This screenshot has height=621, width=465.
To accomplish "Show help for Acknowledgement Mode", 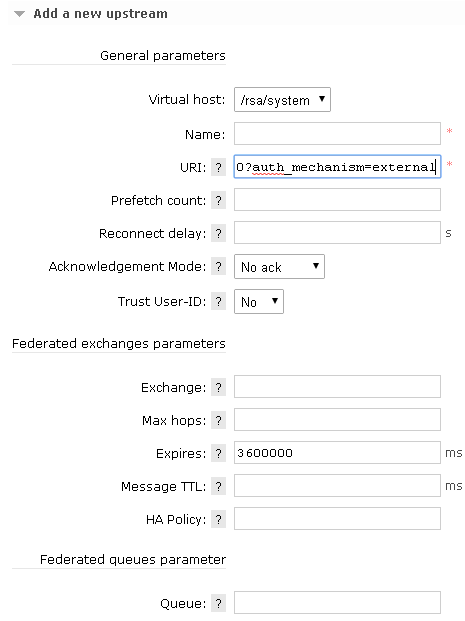I will click(218, 267).
